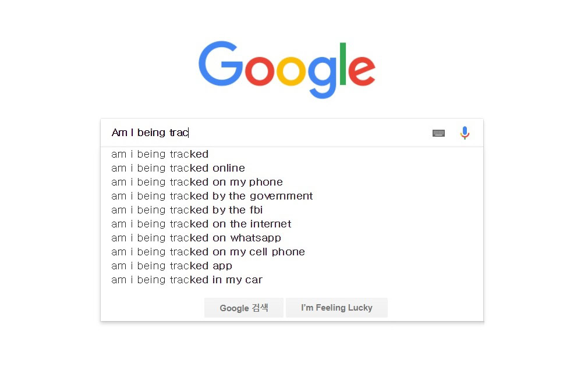Select "am i being tracked by the government"
Screen dimensions: 588x374
212,196
